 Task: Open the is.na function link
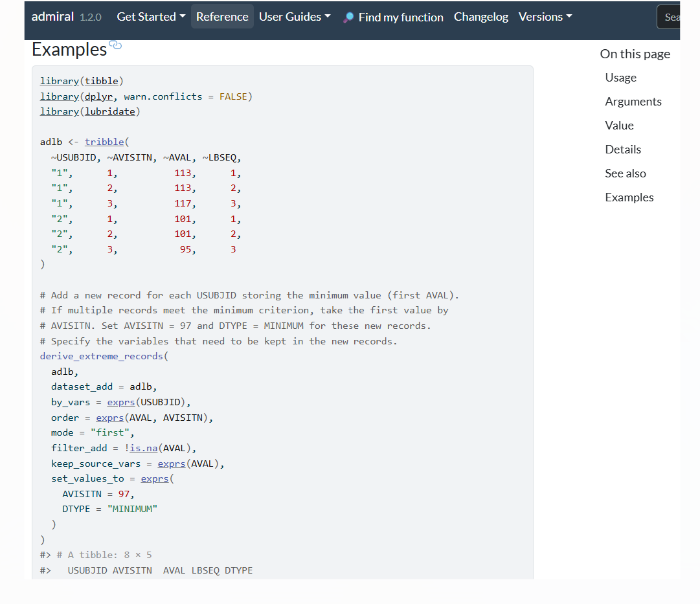(142, 448)
